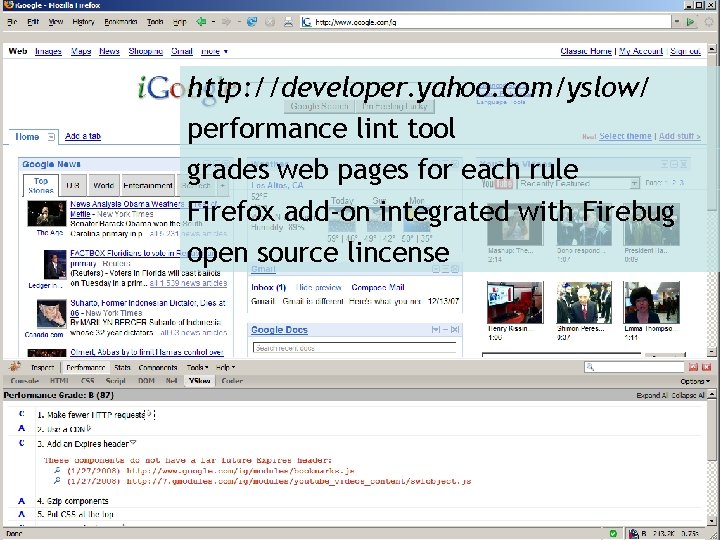This screenshot has height=540, width=720.
Task: Expand rule 2 Use a CDN
Action: (89, 428)
